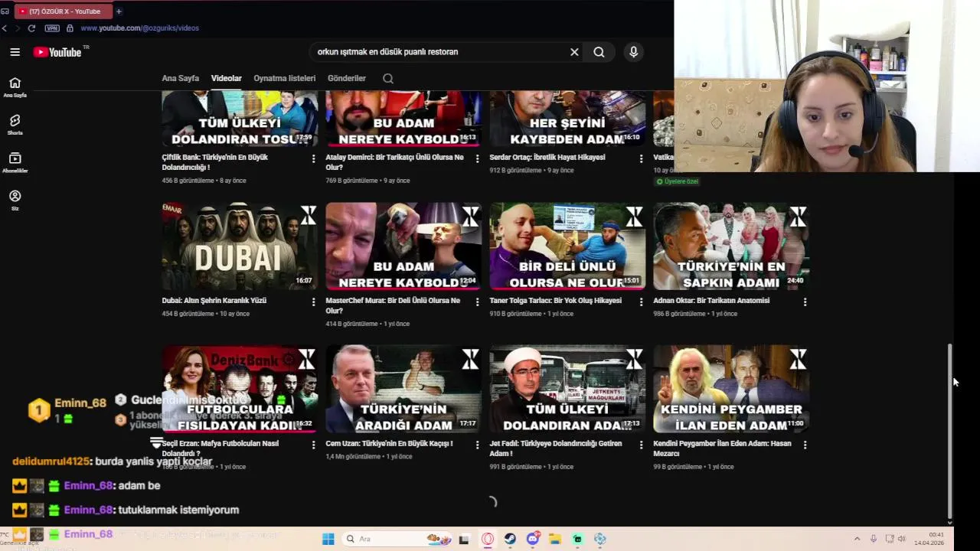980x551 pixels.
Task: Open 'Türkiye'nin Aradığı Adam' thumbnail
Action: (403, 389)
